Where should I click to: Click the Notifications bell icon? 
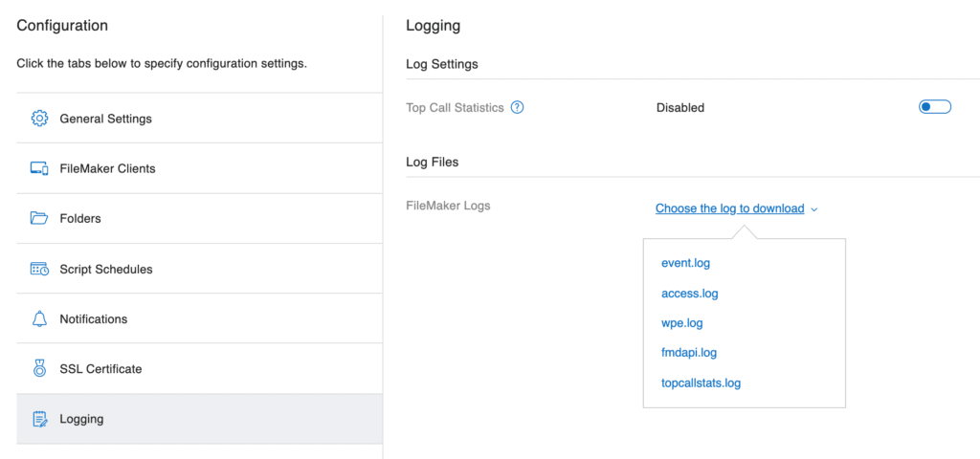pyautogui.click(x=39, y=318)
